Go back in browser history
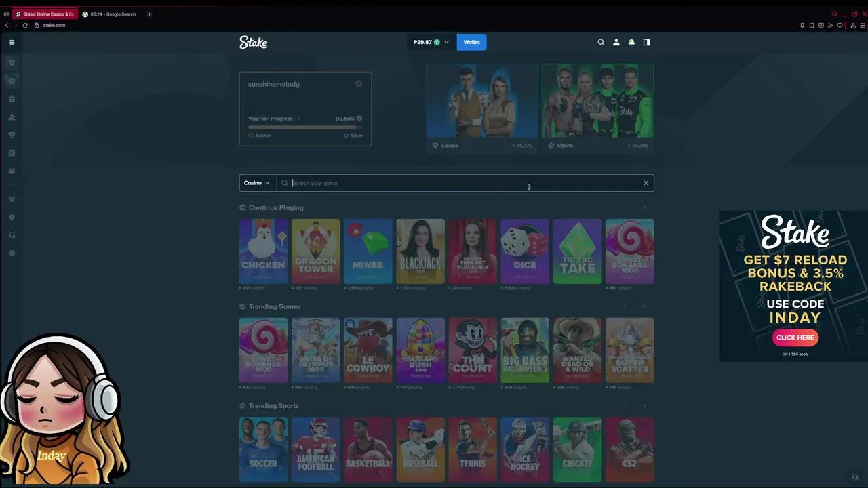The width and height of the screenshot is (868, 488). tap(7, 25)
